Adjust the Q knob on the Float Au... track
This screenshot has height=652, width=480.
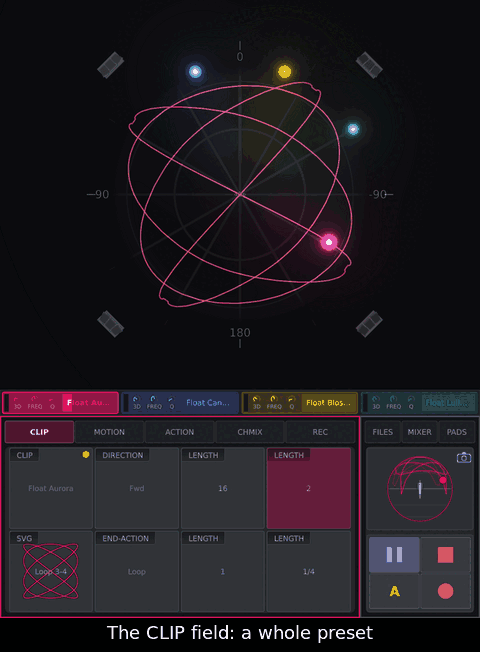(52, 402)
